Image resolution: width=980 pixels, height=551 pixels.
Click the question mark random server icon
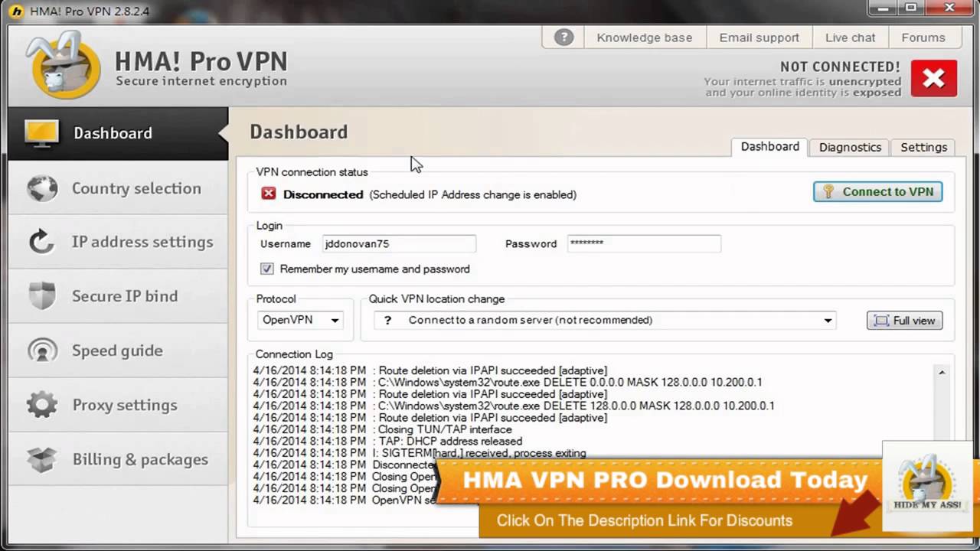coord(387,320)
